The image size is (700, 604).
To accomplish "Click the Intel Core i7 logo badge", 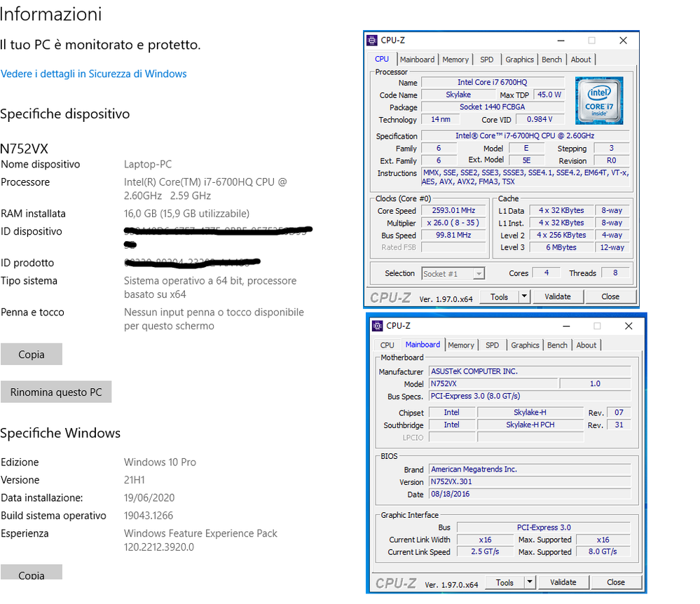I will (599, 100).
